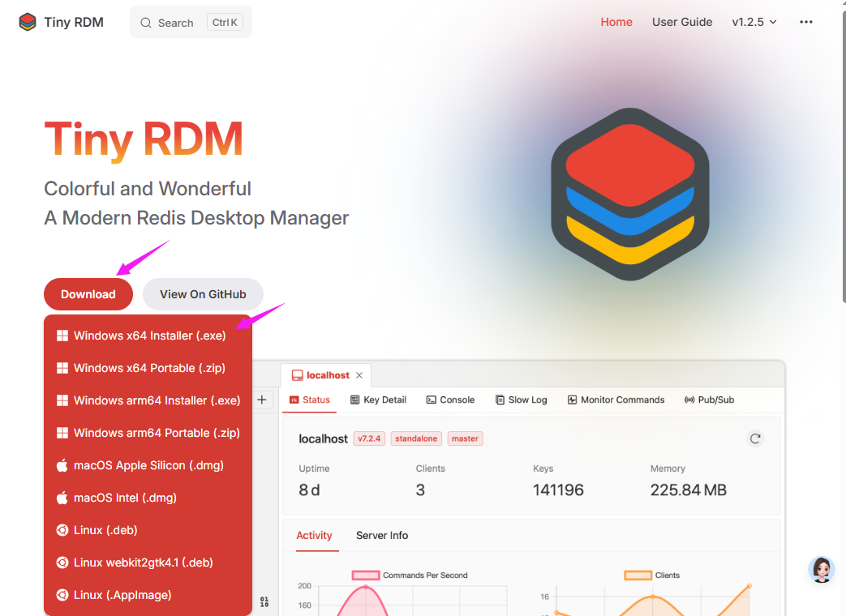Select the Activity tab
This screenshot has height=616, width=846.
click(314, 535)
